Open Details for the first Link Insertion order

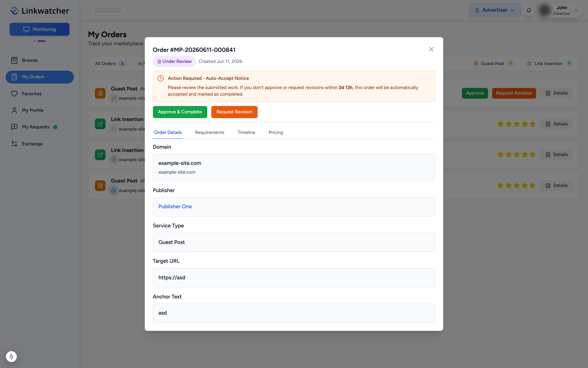[x=556, y=124]
